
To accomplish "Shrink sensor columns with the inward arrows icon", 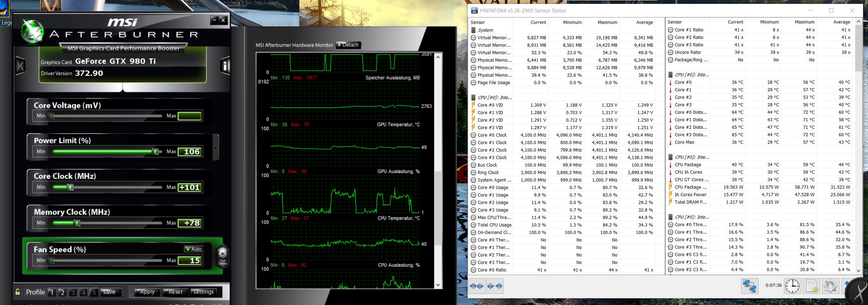I will click(495, 286).
